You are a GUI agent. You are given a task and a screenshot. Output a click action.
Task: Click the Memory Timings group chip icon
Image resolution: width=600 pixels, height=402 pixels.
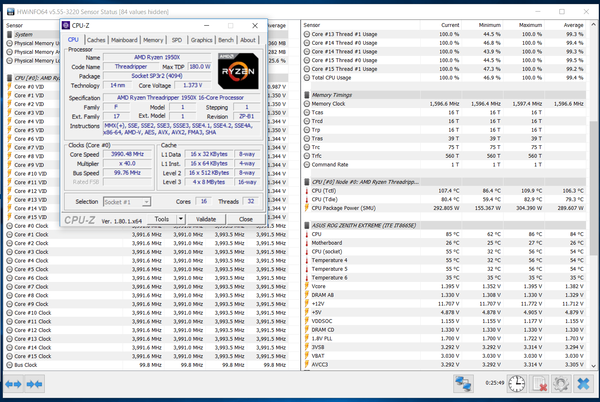point(307,95)
